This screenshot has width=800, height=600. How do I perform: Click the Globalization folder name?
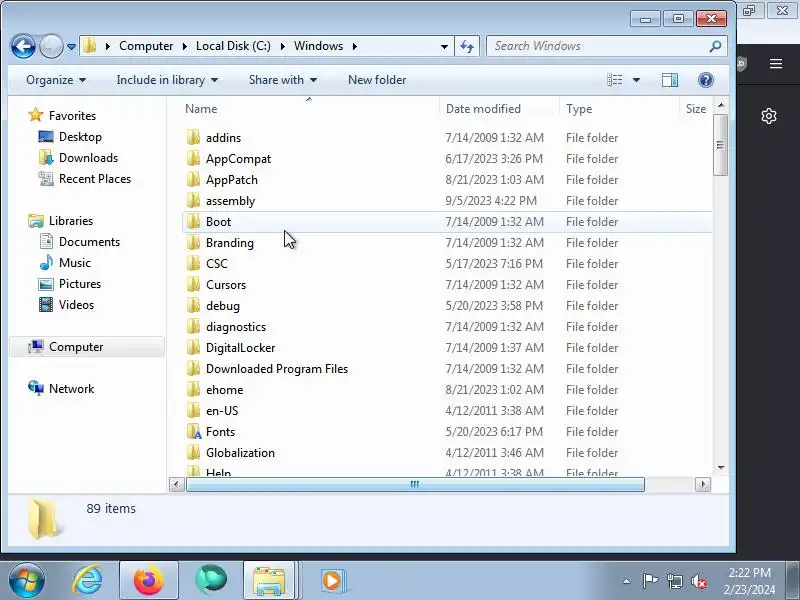click(240, 453)
